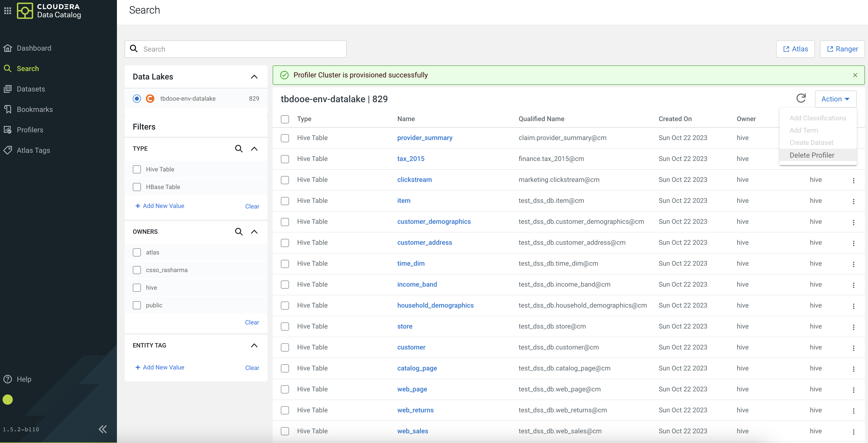
Task: Select the tbdooe-env-datalake radio button
Action: coord(137,98)
